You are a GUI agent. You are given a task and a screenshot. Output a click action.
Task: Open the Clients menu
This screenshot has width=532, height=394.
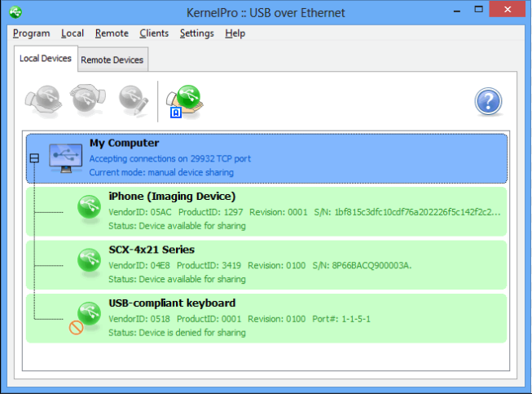[x=154, y=33]
